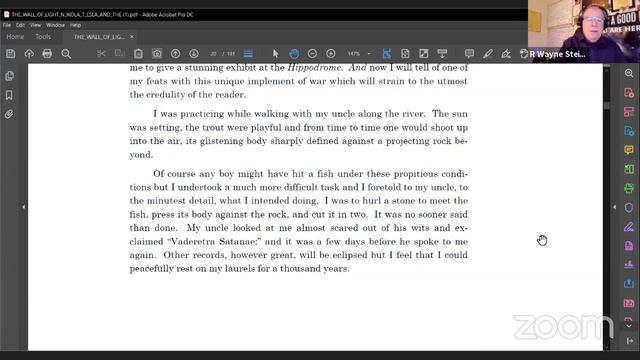Zoom in with plus button

tap(331, 53)
